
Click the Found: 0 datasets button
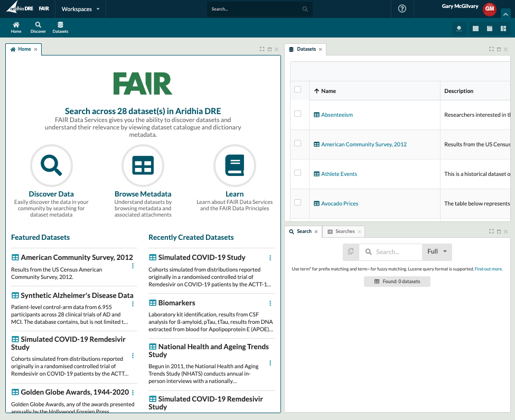[397, 282]
